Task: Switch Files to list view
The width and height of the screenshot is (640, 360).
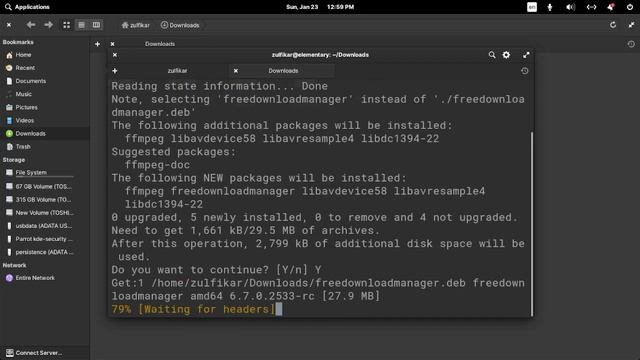Action: 82,25
